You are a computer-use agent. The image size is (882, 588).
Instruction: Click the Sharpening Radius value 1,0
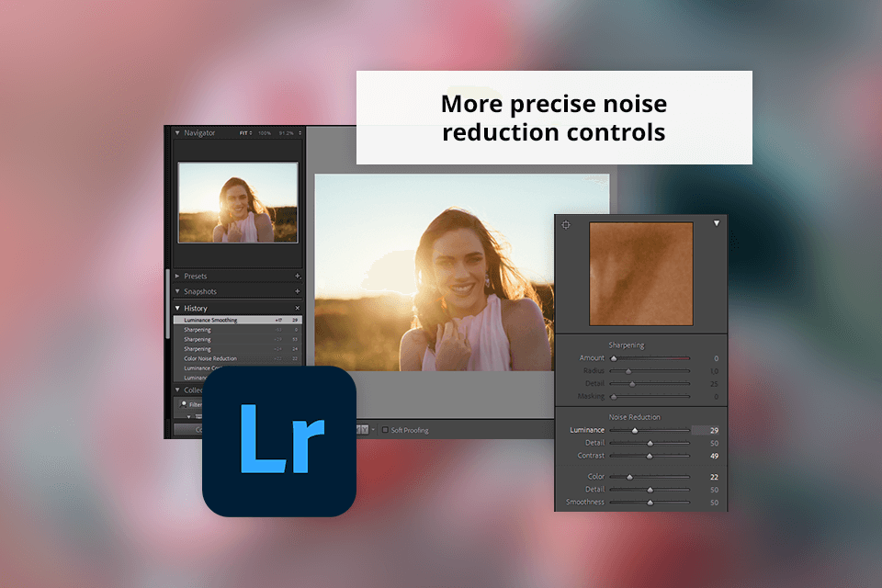(714, 371)
